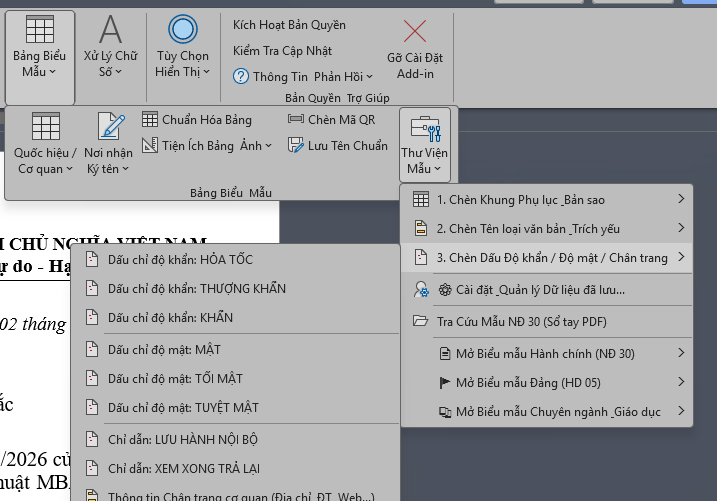Expand the Thông Tin Phản Hồi dropdown

point(369,77)
